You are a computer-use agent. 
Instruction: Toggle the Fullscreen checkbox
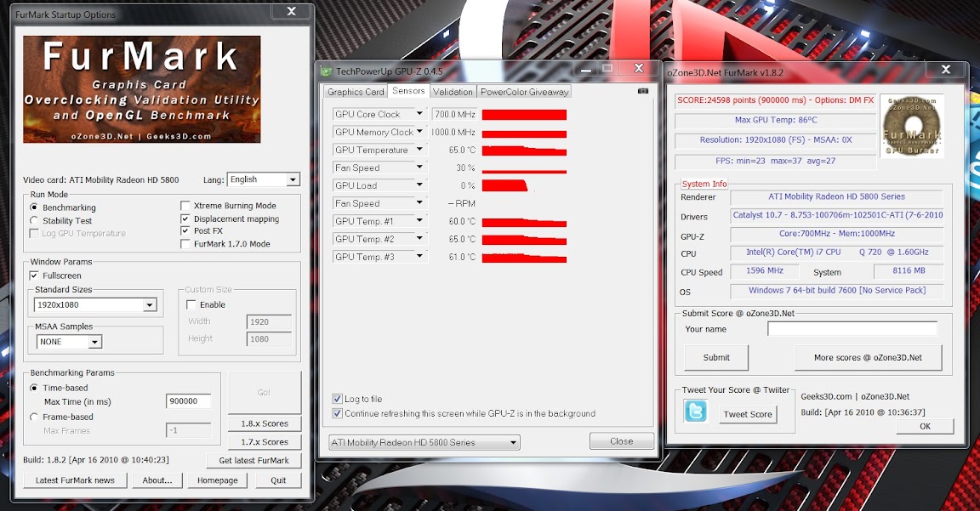tap(34, 275)
